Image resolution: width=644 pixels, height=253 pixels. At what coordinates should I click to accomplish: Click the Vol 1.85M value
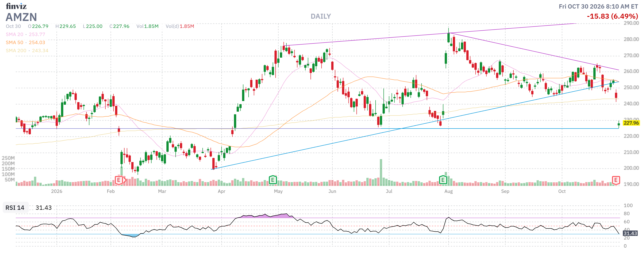(x=151, y=26)
